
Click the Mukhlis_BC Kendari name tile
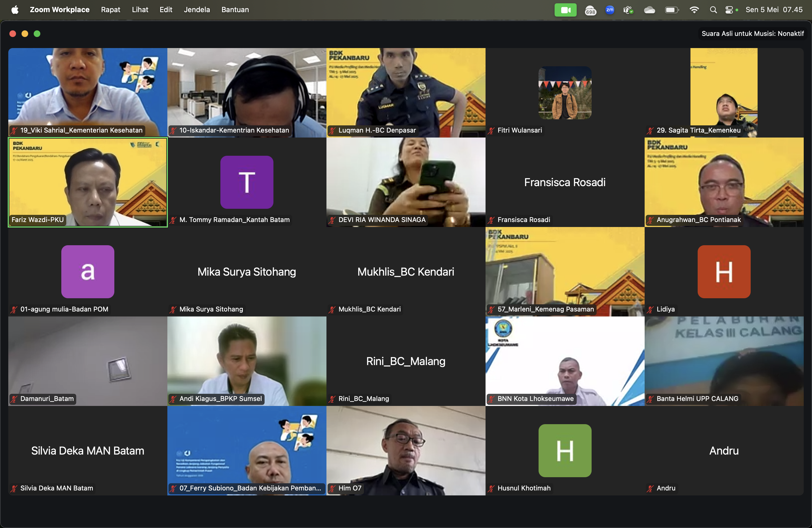(x=406, y=271)
